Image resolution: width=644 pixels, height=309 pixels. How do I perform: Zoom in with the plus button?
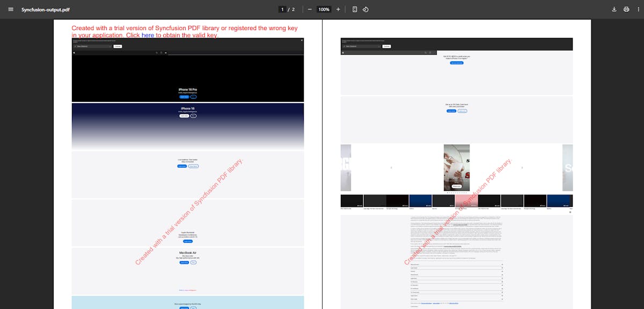(338, 9)
